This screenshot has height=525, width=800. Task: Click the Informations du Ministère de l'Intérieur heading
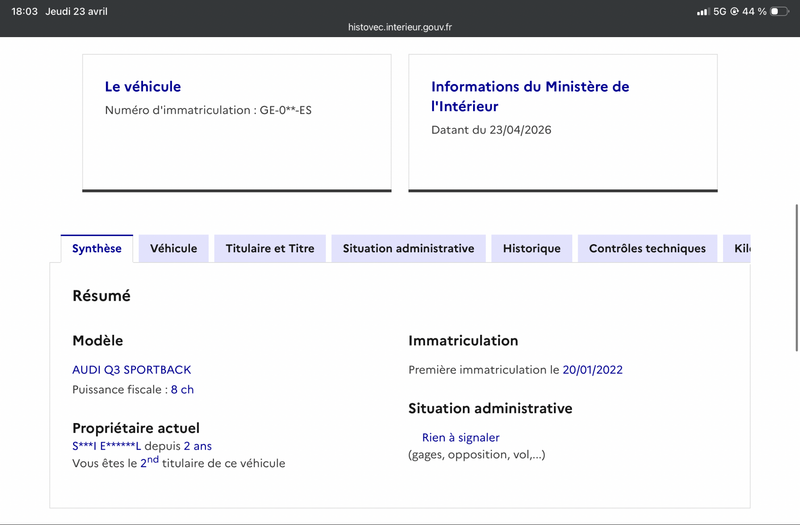pos(530,96)
